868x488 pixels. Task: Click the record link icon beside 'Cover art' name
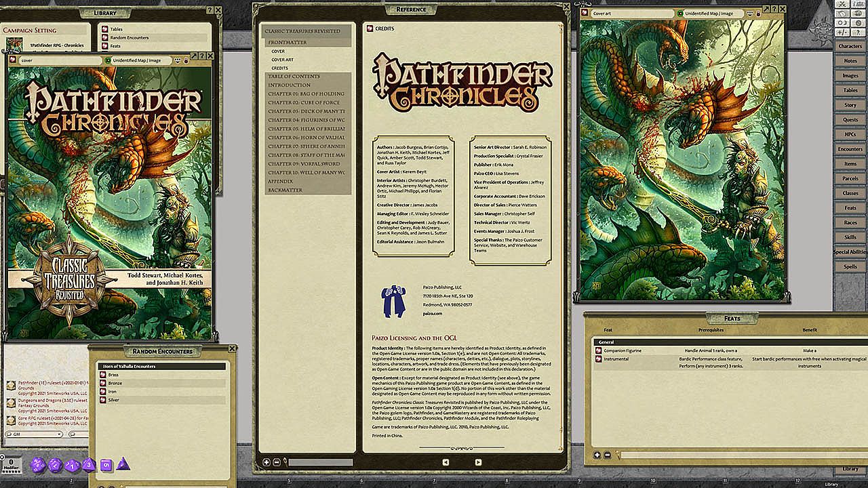[x=585, y=13]
